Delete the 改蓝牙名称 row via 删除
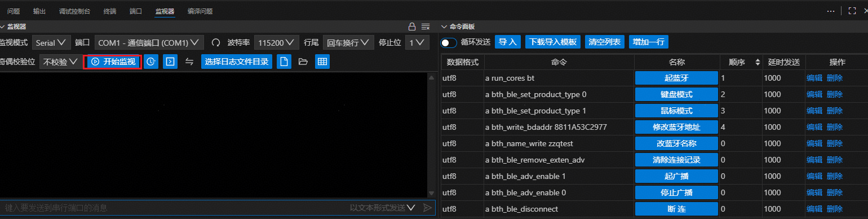The width and height of the screenshot is (868, 219). click(x=835, y=143)
